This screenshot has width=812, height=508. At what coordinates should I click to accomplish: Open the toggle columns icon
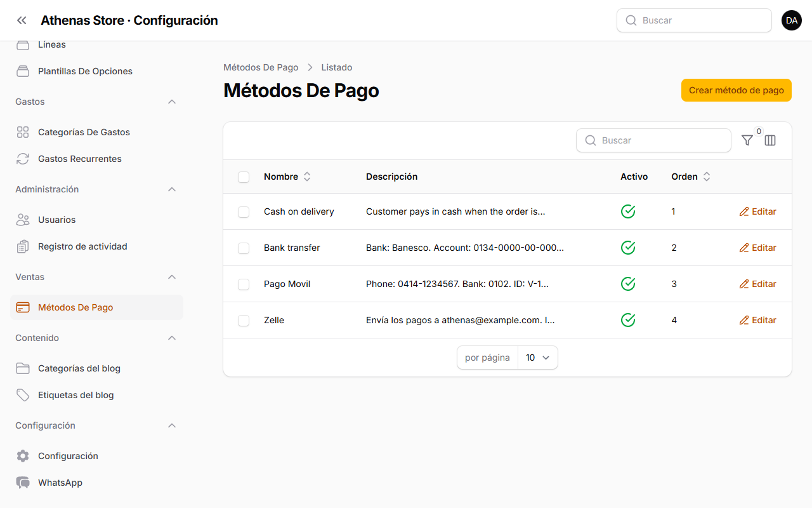[x=770, y=140]
